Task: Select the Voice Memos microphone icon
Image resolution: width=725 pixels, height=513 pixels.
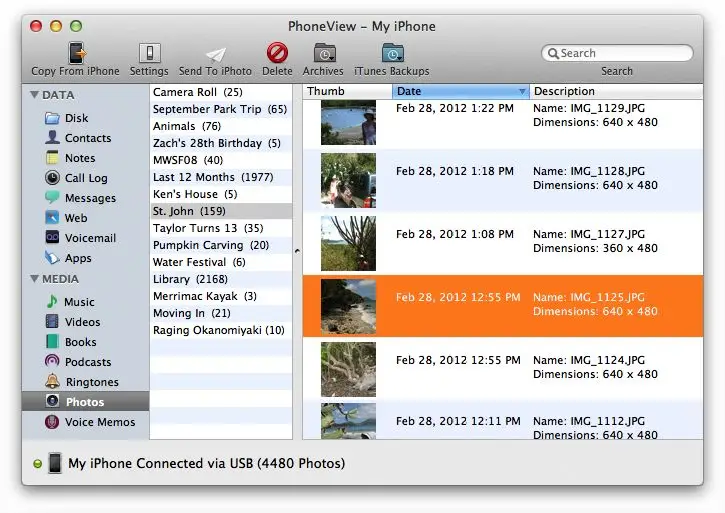Action: pyautogui.click(x=52, y=421)
